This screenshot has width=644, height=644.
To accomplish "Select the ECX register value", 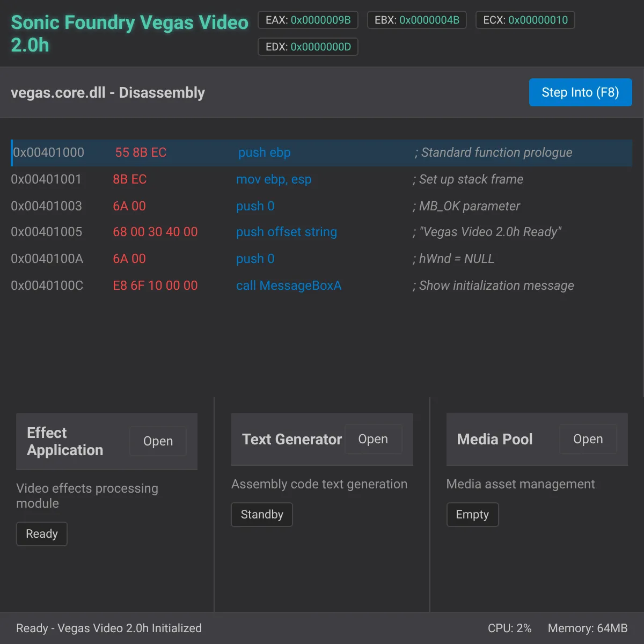I will [538, 20].
